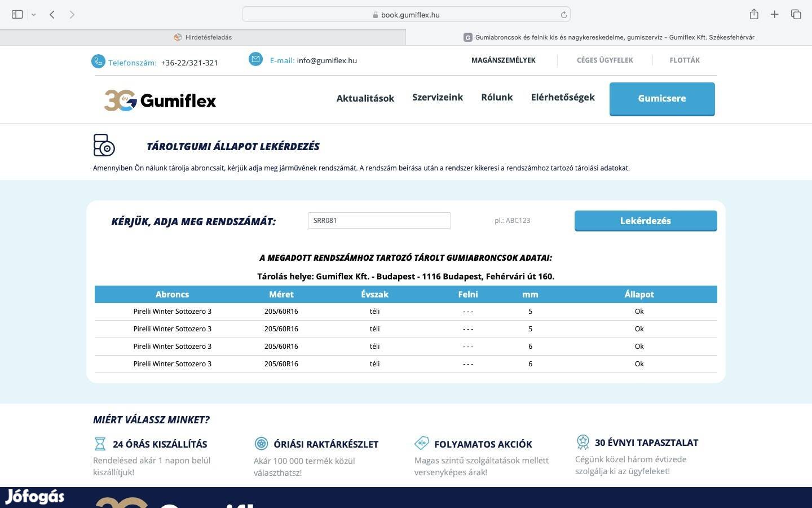
Task: Click the 24 ÓRÁS KISZÁLLÍTÁS heading
Action: point(160,444)
